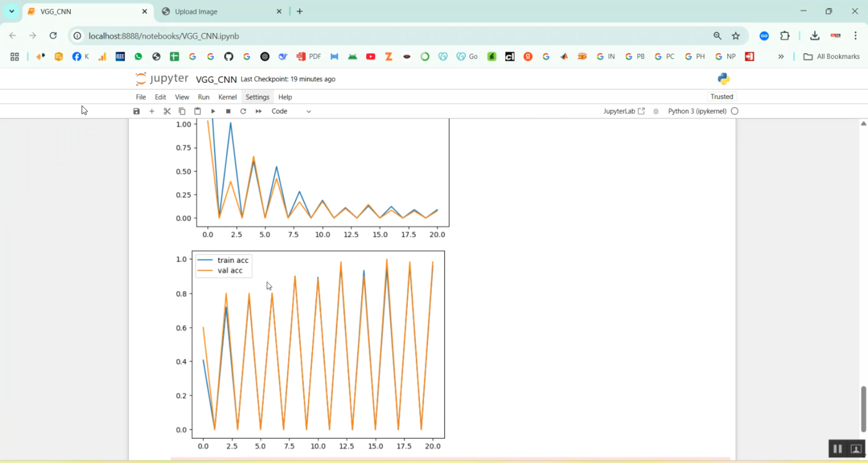Interrupt the kernel with stop icon
Image resolution: width=868 pixels, height=463 pixels.
(228, 111)
